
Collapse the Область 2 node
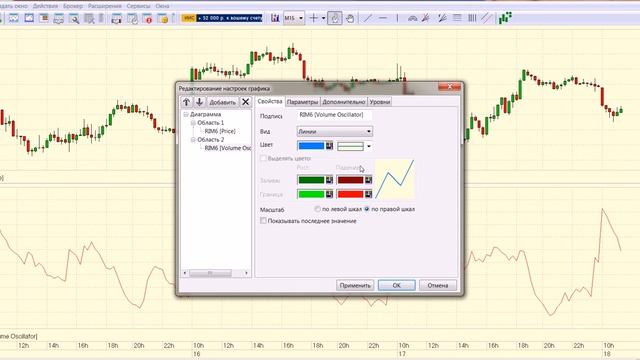coord(193,140)
